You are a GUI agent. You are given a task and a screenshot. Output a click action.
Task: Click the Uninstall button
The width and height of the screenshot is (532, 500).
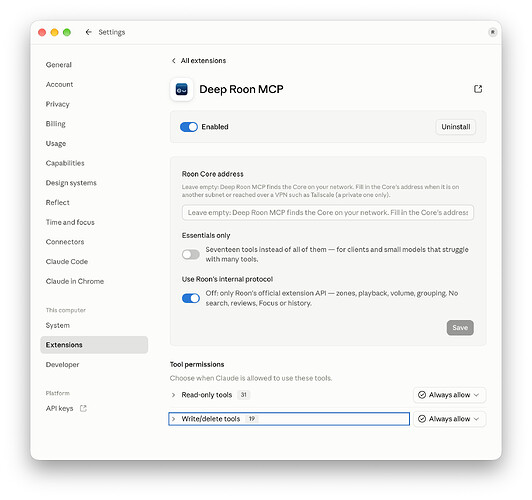(x=455, y=127)
